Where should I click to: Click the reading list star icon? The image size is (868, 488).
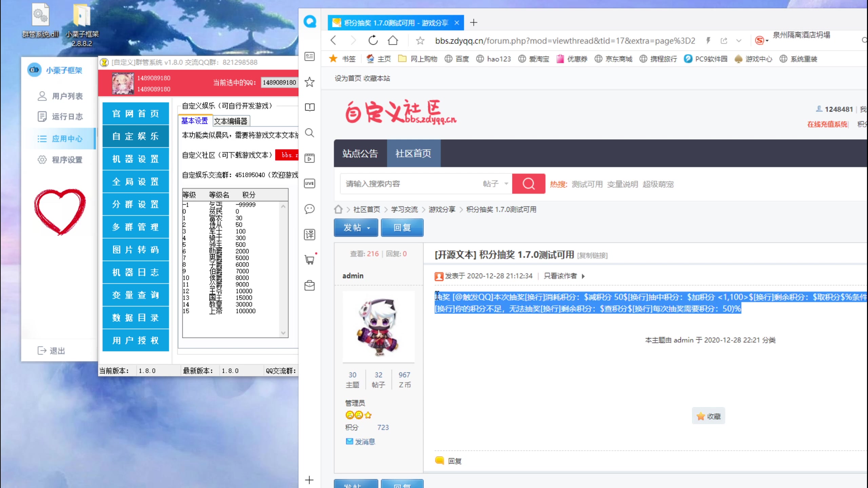(x=309, y=82)
